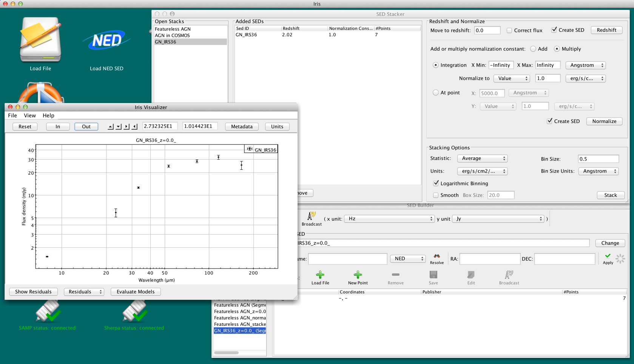Pan plot up with arrow button
The width and height of the screenshot is (634, 364).
coord(110,126)
